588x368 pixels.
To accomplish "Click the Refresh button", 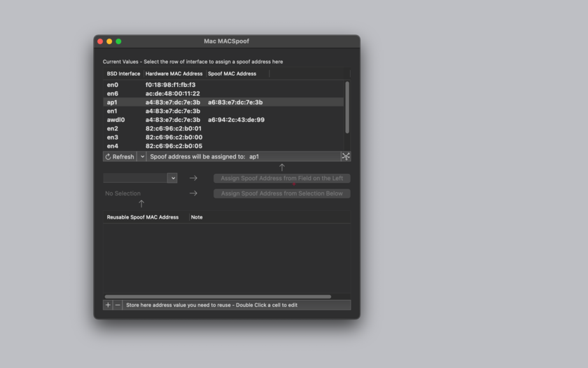I will coord(120,156).
